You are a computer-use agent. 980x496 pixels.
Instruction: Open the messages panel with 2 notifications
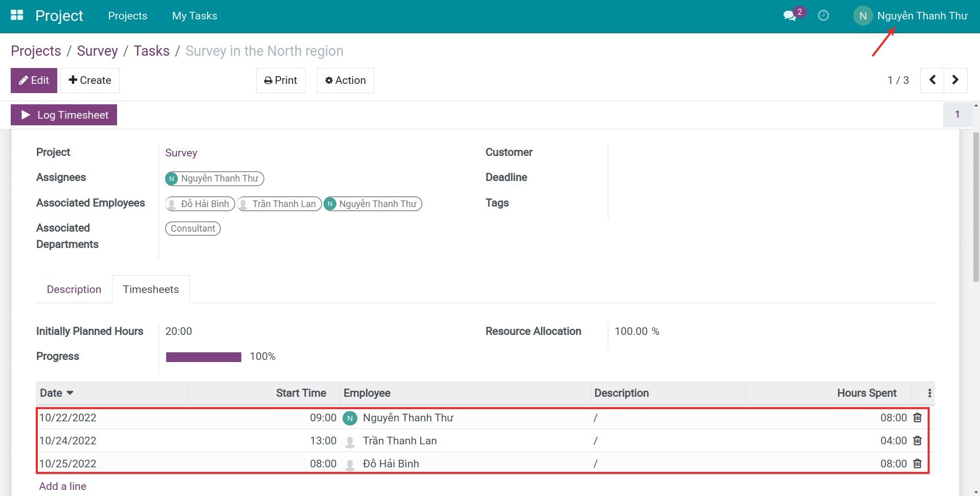pyautogui.click(x=790, y=16)
